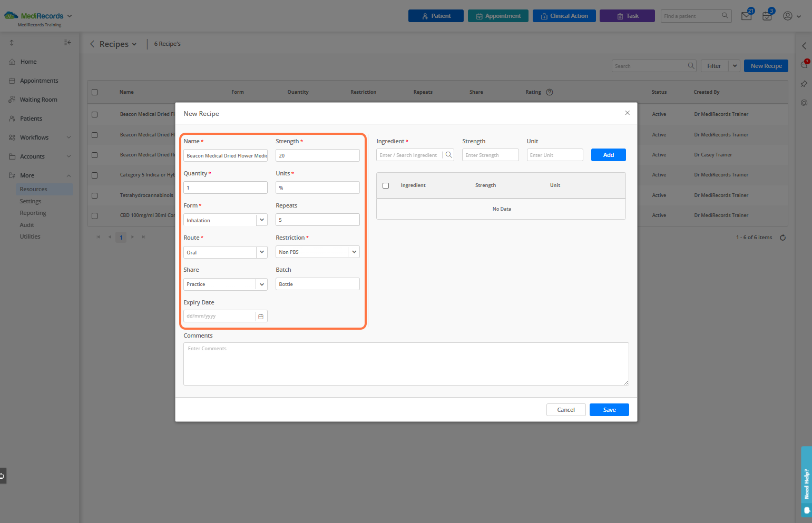This screenshot has width=812, height=523.
Task: Click the ingredient Enter Strength field
Action: 491,155
